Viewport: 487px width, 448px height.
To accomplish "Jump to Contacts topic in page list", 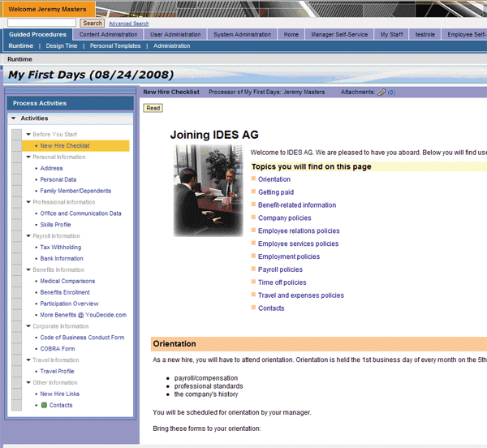I will 271,308.
